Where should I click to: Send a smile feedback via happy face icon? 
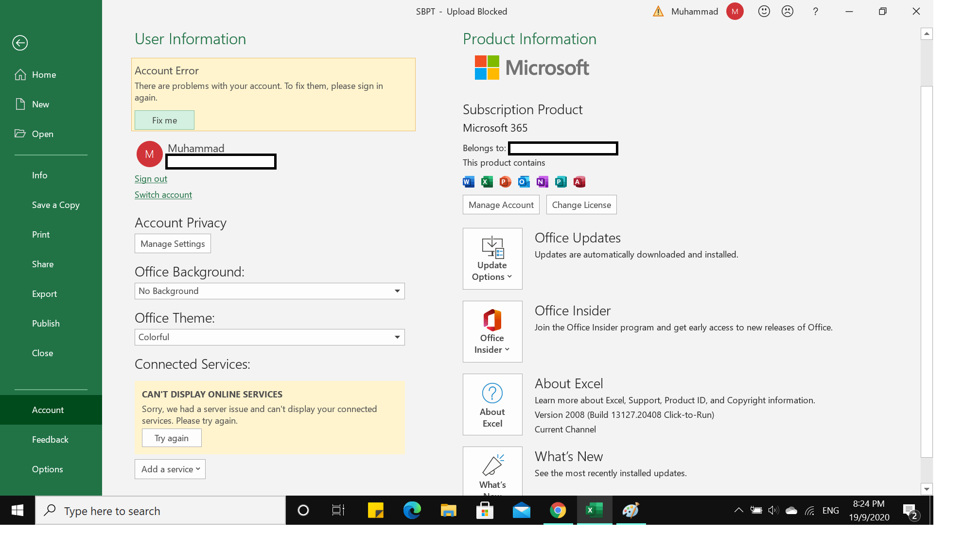(764, 11)
